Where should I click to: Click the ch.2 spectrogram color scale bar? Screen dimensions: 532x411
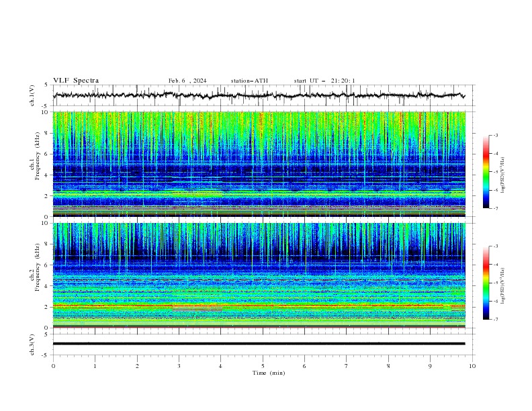coord(486,283)
